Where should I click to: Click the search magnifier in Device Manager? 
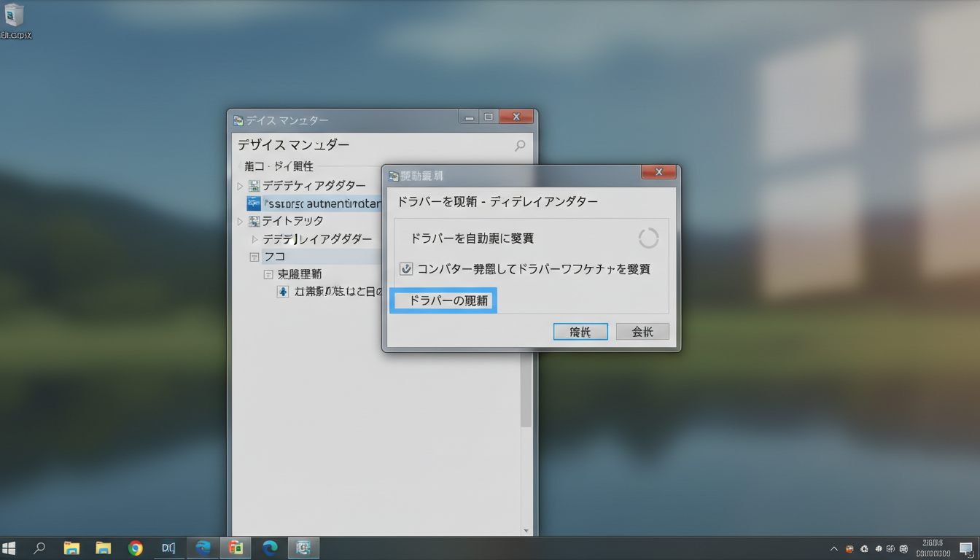(x=520, y=146)
